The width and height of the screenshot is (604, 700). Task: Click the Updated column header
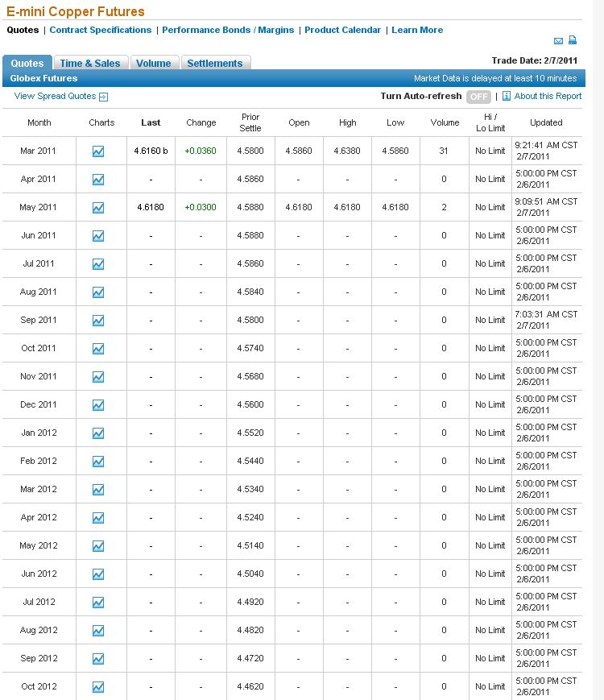coord(546,122)
